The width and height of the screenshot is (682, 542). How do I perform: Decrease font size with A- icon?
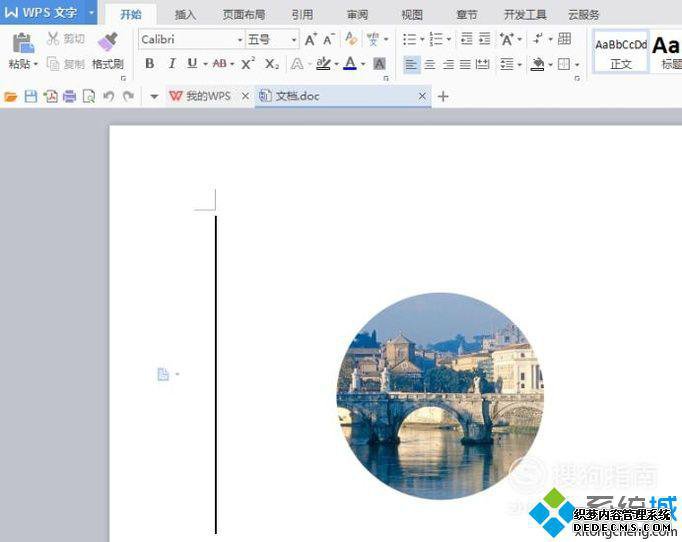(329, 40)
